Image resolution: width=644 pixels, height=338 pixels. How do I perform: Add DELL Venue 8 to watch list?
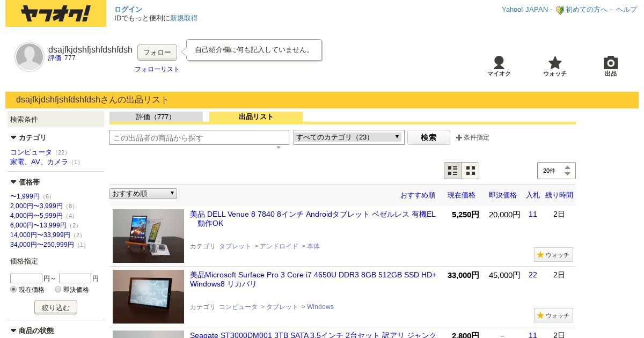553,255
